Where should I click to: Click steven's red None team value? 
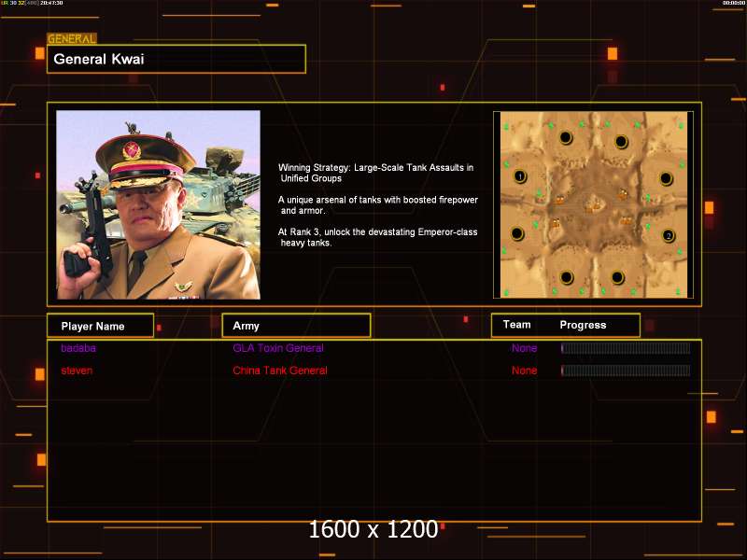point(524,371)
